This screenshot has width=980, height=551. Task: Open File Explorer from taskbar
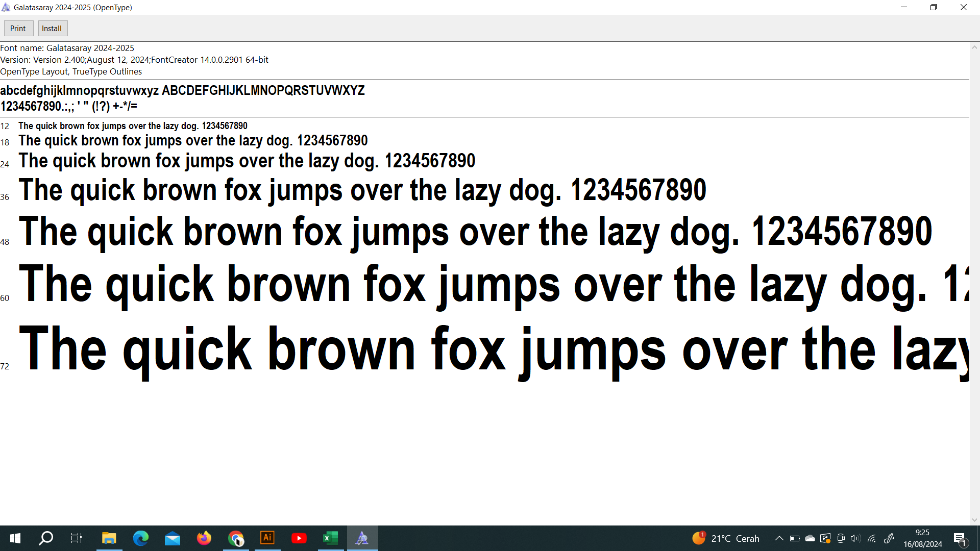(109, 538)
